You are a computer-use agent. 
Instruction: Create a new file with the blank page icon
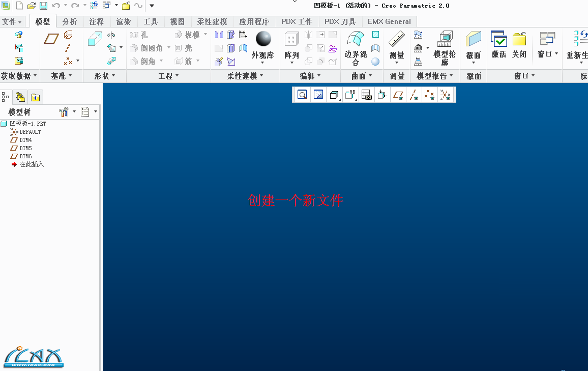19,6
